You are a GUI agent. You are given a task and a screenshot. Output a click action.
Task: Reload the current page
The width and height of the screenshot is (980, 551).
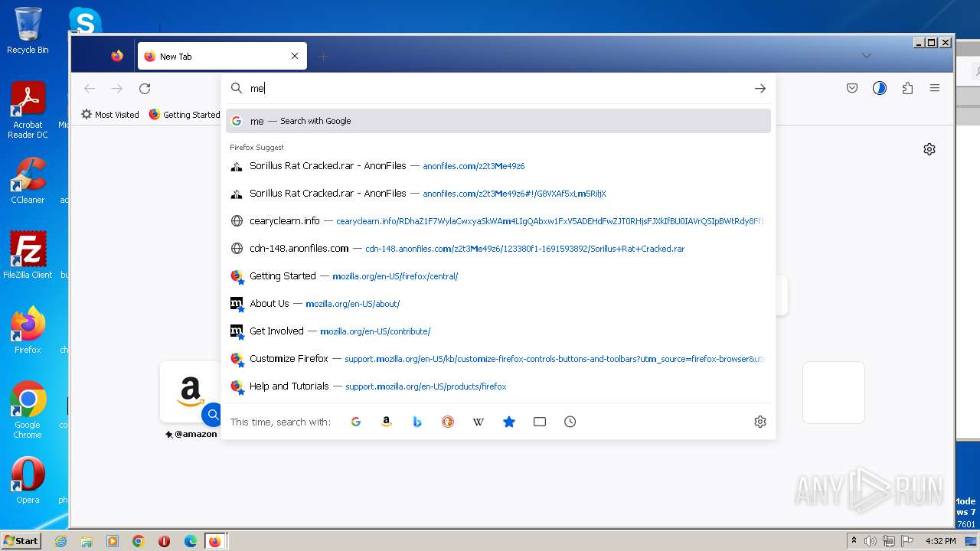click(145, 89)
